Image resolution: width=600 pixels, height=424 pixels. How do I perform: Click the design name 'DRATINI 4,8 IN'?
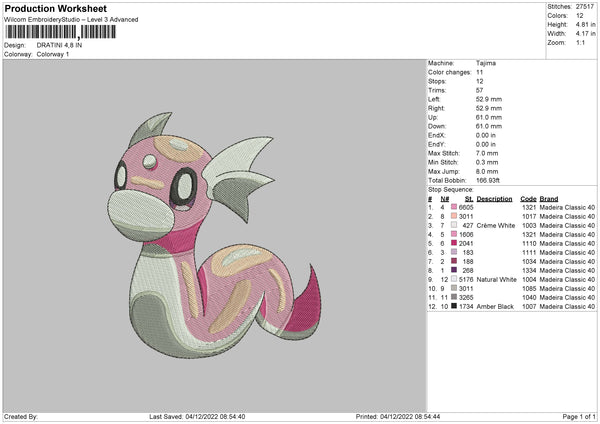point(59,45)
